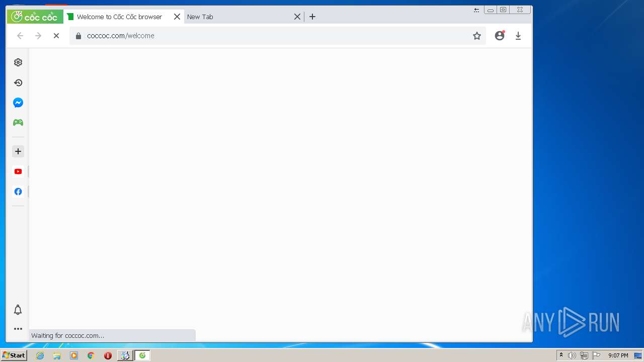Minimize the browser window

[491, 10]
